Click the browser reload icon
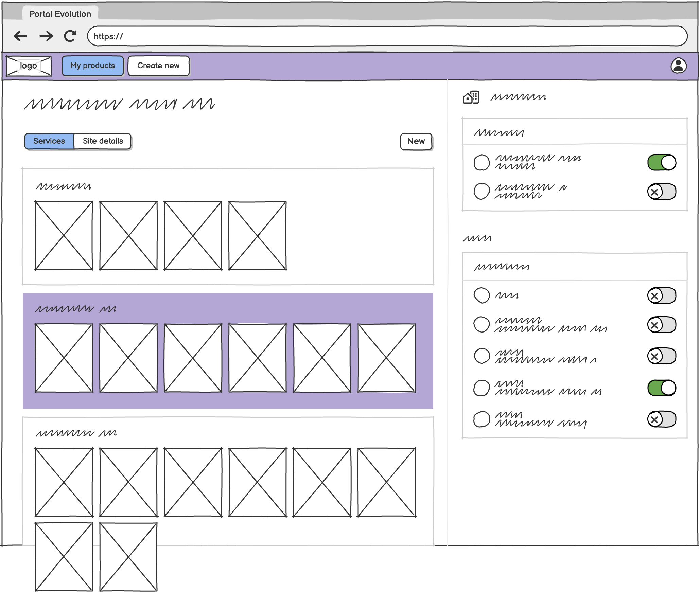The height and width of the screenshot is (593, 700). (x=70, y=36)
